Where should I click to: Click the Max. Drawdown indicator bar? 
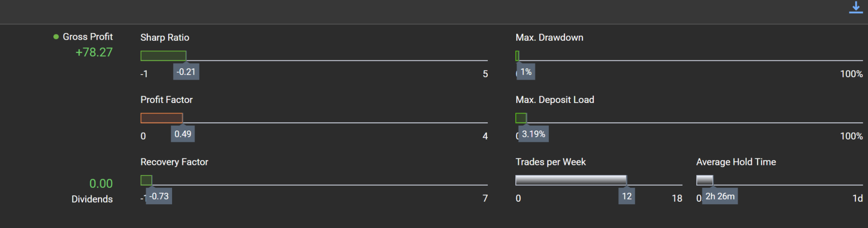coord(517,56)
